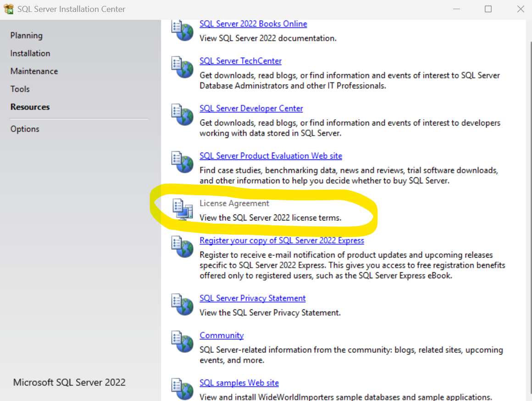The width and height of the screenshot is (532, 401).
Task: Follow the SQL Server TechCenter link
Action: click(x=241, y=61)
